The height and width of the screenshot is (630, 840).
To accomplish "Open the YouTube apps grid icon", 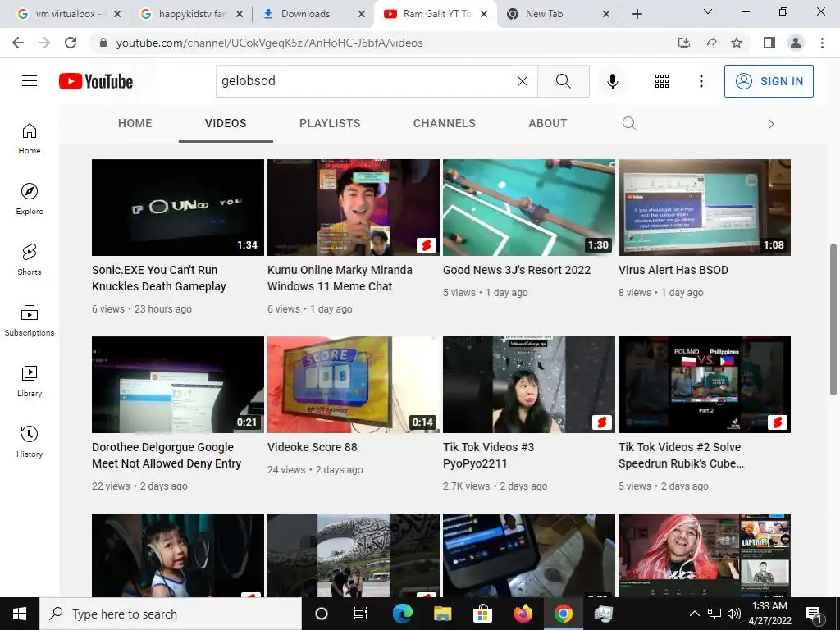I will 662,81.
